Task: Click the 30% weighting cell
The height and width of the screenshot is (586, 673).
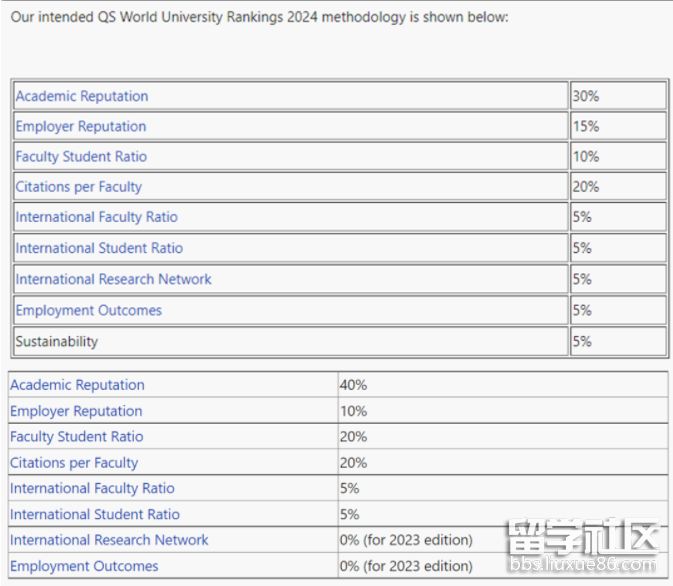Action: coord(586,96)
